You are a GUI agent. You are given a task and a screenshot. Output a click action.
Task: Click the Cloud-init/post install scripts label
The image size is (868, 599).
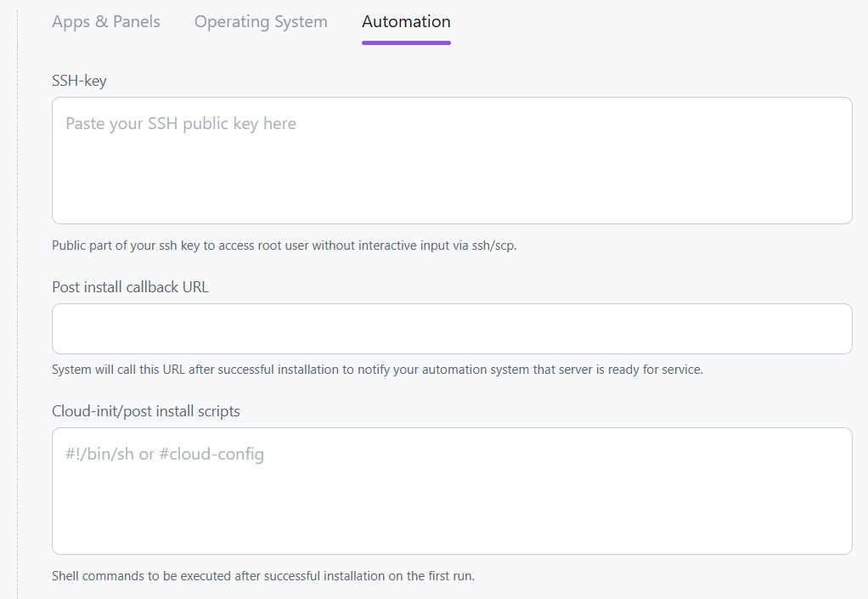point(146,411)
